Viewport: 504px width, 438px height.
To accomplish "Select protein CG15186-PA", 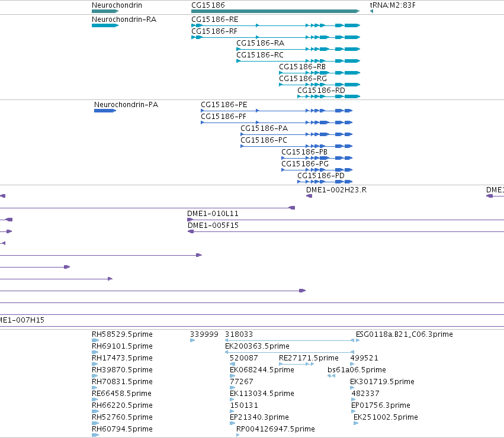I will [x=264, y=128].
